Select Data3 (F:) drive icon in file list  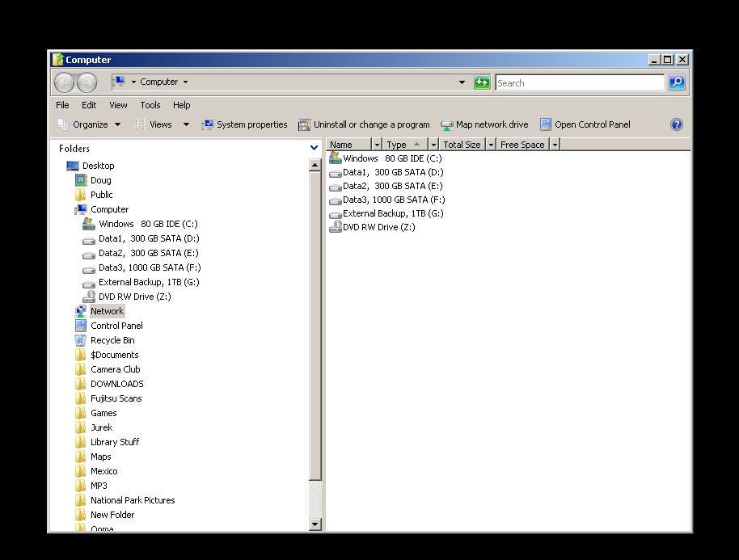pos(335,200)
